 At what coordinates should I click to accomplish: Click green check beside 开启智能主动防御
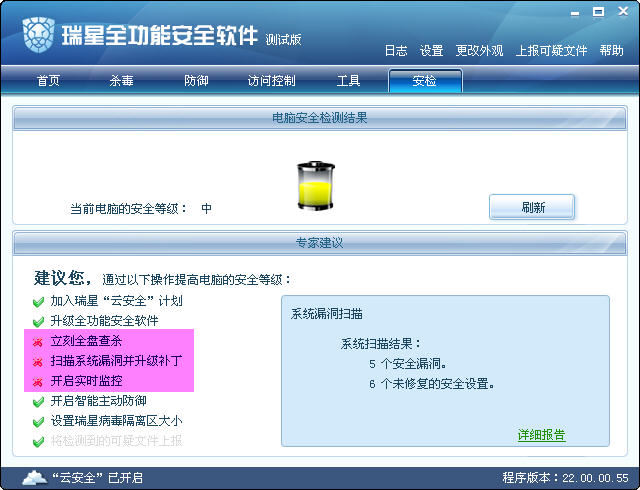[38, 402]
